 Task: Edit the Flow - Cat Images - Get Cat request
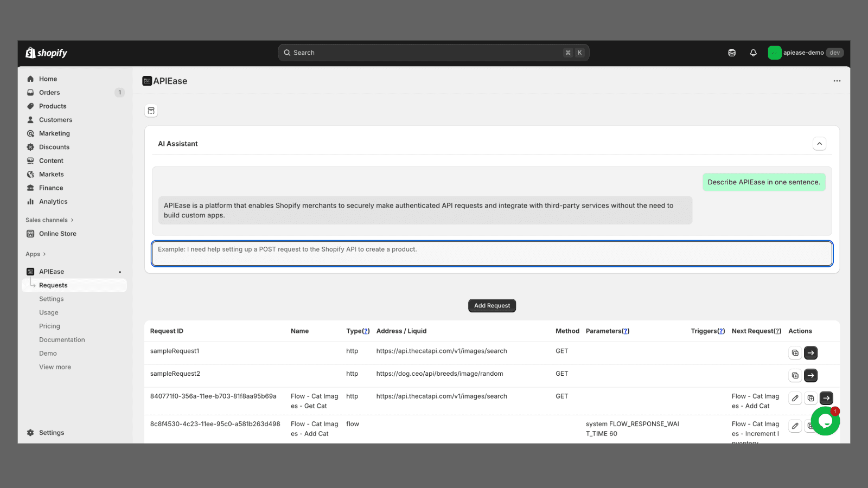pos(795,398)
